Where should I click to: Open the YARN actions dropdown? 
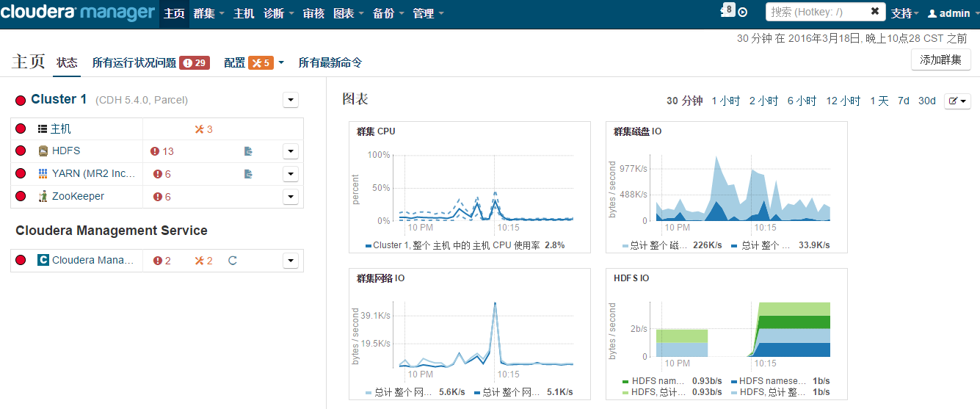(x=291, y=174)
